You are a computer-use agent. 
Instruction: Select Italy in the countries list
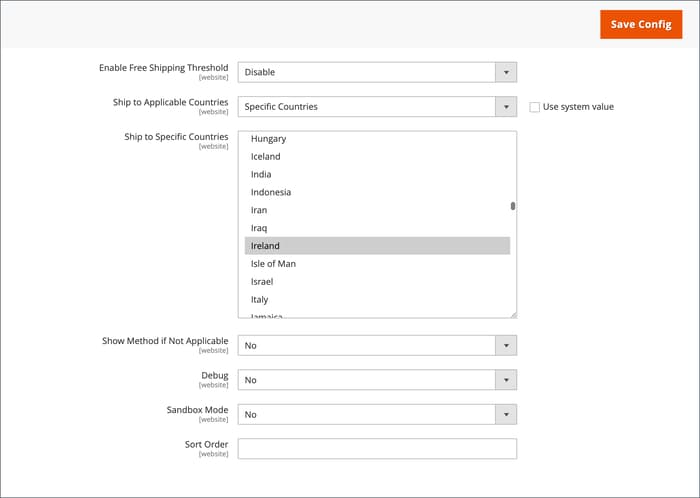(259, 300)
